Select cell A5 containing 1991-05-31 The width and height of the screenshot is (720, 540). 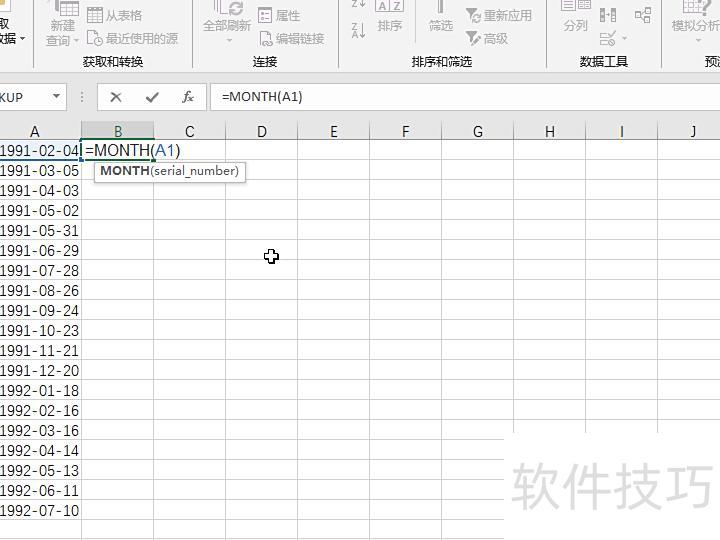tap(40, 230)
